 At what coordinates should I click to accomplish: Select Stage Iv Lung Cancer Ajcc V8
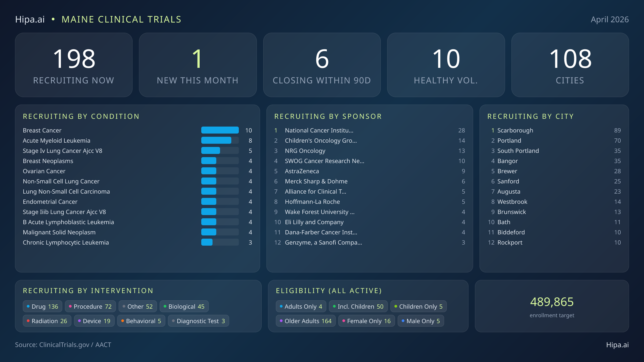pyautogui.click(x=137, y=151)
